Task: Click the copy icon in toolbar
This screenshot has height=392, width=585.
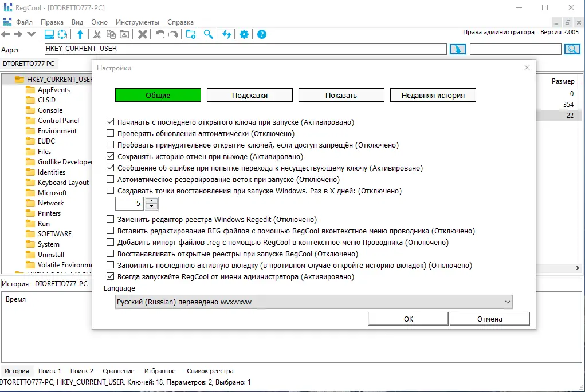Action: (111, 35)
